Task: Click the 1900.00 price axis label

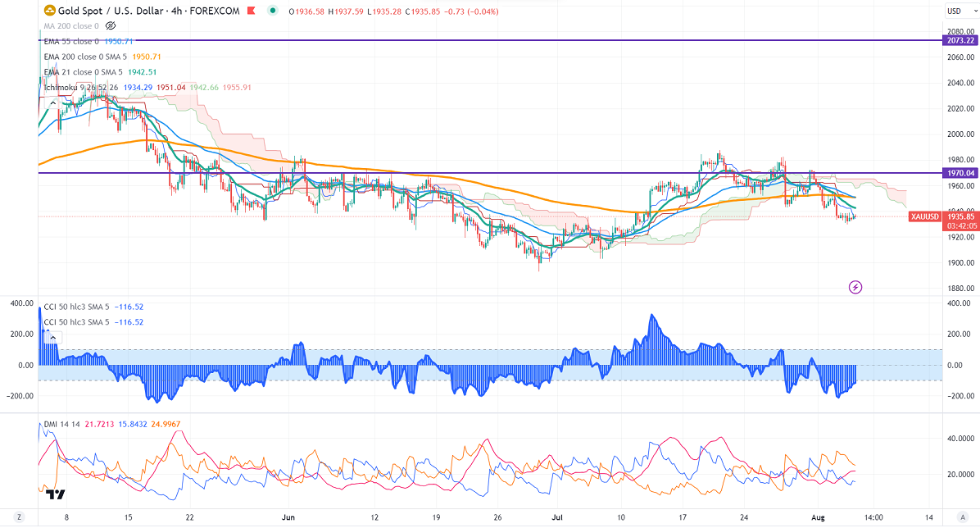Action: (961, 262)
